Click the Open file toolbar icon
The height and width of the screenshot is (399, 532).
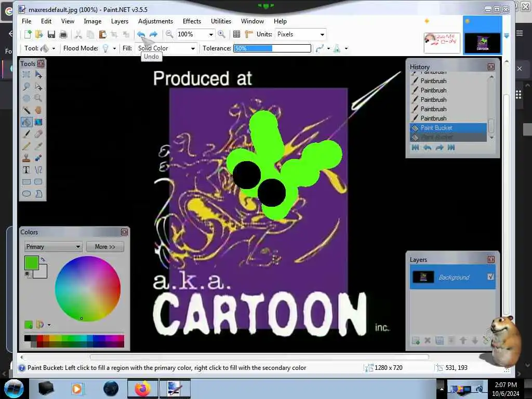39,34
